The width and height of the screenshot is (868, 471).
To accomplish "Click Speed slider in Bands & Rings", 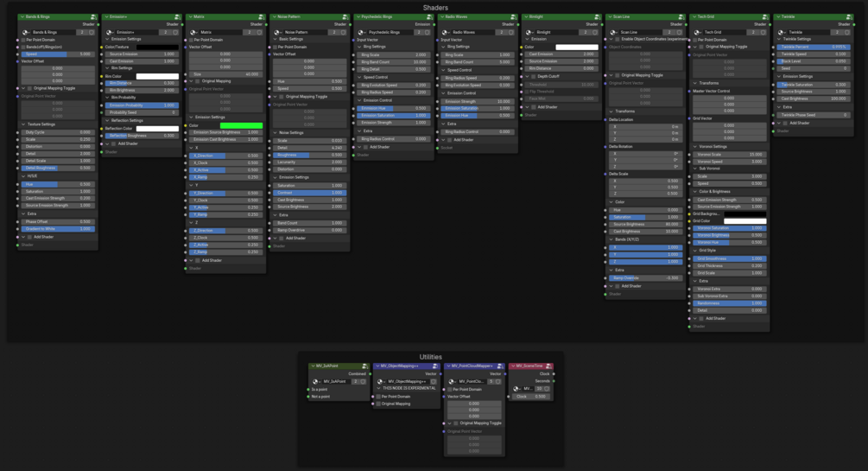I will [58, 54].
